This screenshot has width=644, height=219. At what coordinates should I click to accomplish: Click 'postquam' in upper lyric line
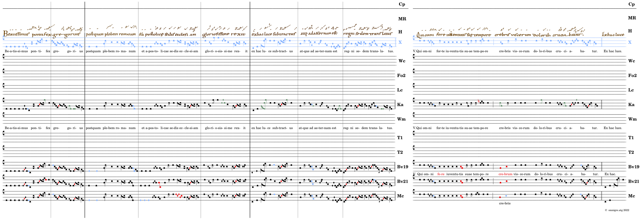pos(93,51)
